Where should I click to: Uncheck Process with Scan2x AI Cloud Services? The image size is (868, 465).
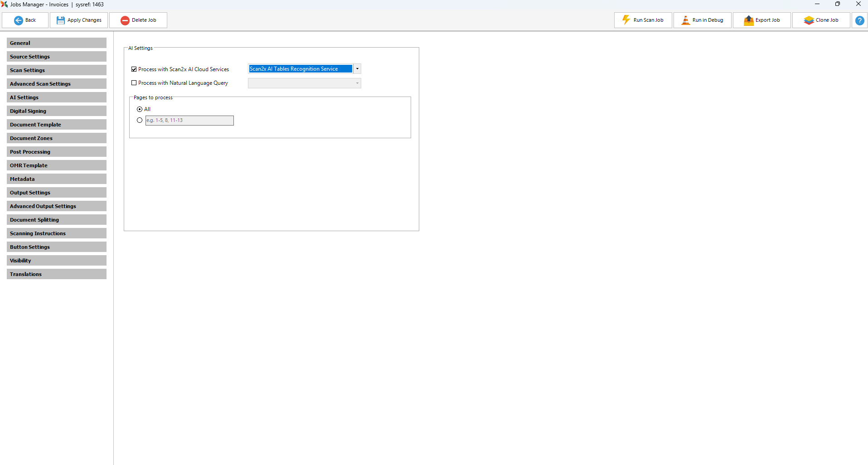[x=134, y=69]
